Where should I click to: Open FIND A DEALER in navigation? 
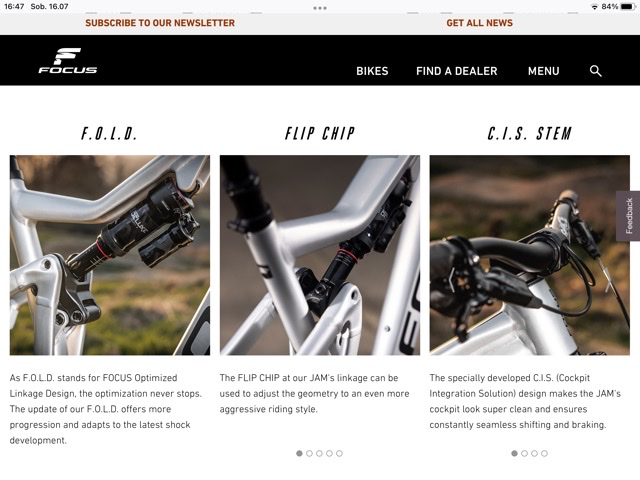(x=457, y=71)
